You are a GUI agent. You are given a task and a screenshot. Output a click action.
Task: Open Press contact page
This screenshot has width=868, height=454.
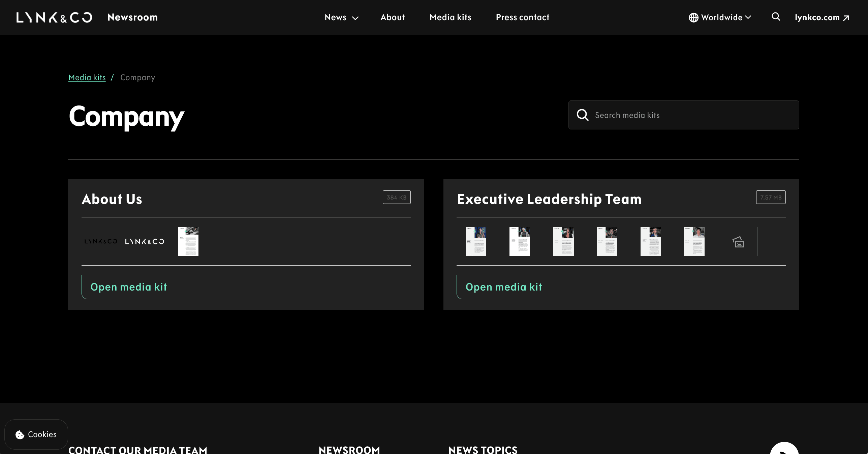(522, 18)
